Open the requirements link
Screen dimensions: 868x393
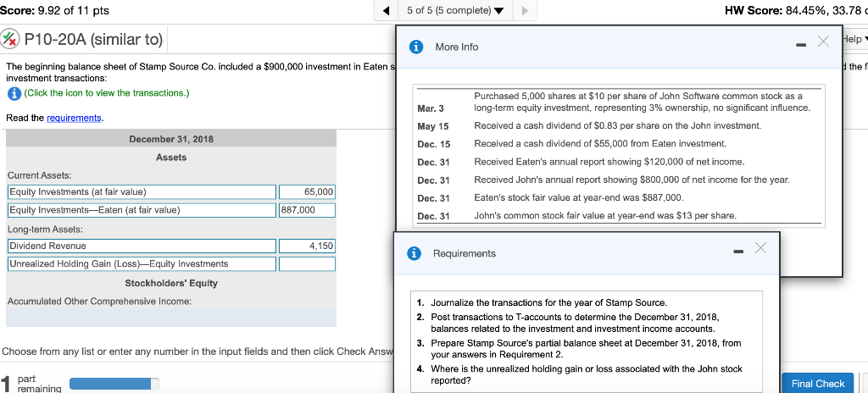pos(74,118)
